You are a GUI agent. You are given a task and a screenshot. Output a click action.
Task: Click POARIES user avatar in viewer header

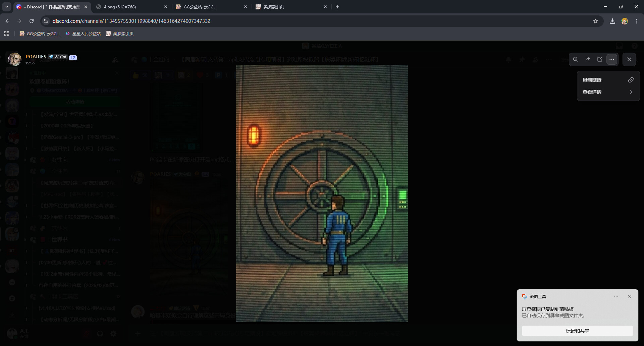click(x=14, y=59)
